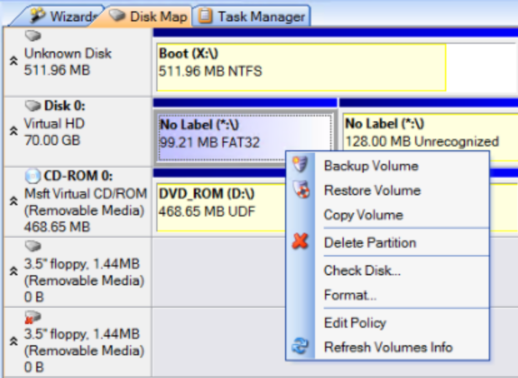
Task: Click the CD-ROM 0 disc icon
Action: click(x=33, y=176)
